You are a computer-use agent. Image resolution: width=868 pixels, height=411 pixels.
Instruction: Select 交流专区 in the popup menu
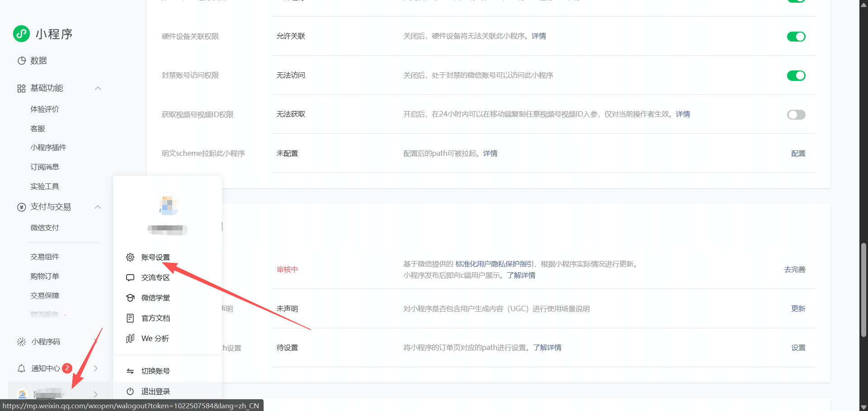(x=155, y=277)
